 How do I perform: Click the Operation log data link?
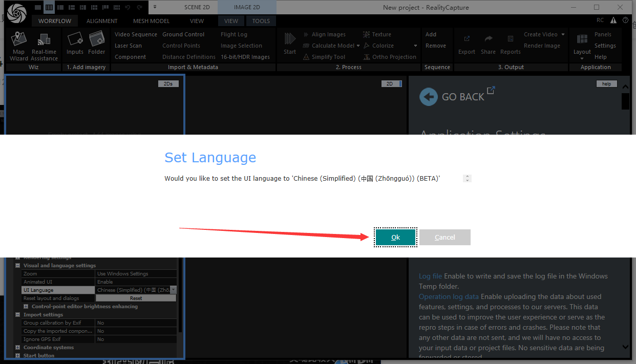[449, 296]
